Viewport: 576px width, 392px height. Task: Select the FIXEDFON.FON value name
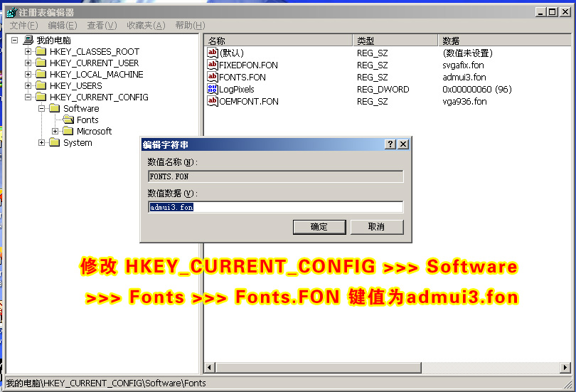coord(248,65)
